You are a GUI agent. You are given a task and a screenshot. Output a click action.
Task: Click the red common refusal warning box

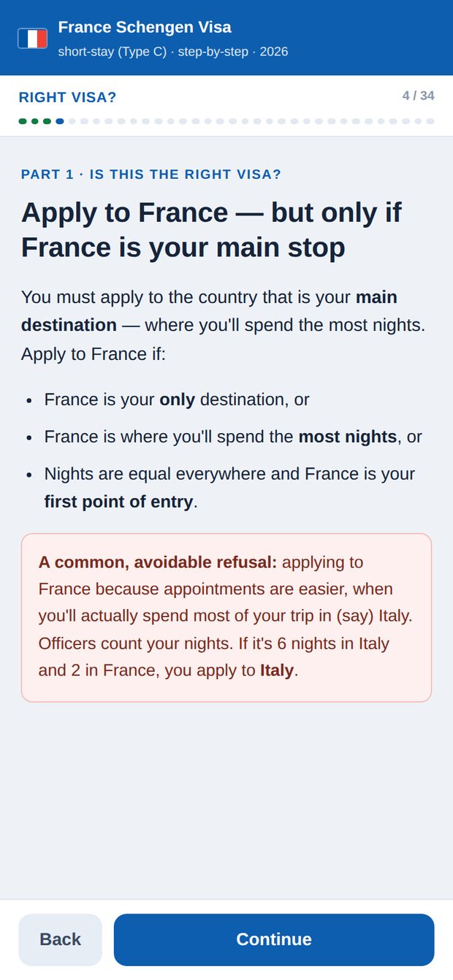pyautogui.click(x=226, y=618)
